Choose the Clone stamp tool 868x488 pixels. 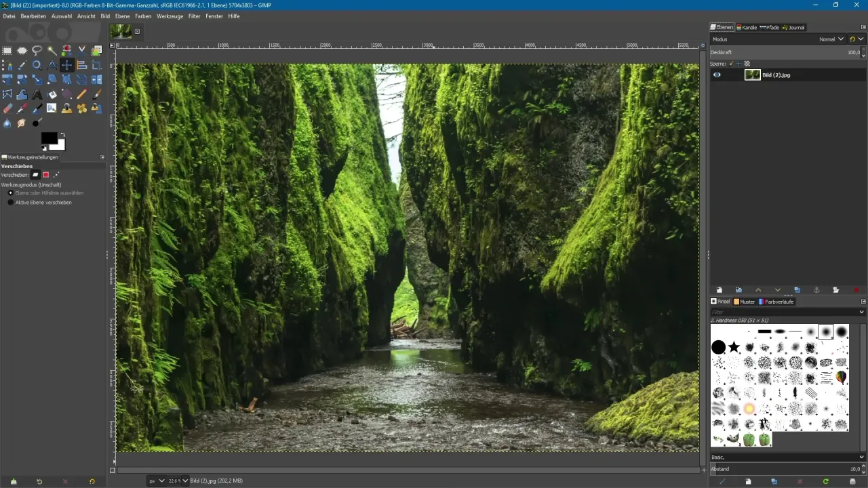66,108
